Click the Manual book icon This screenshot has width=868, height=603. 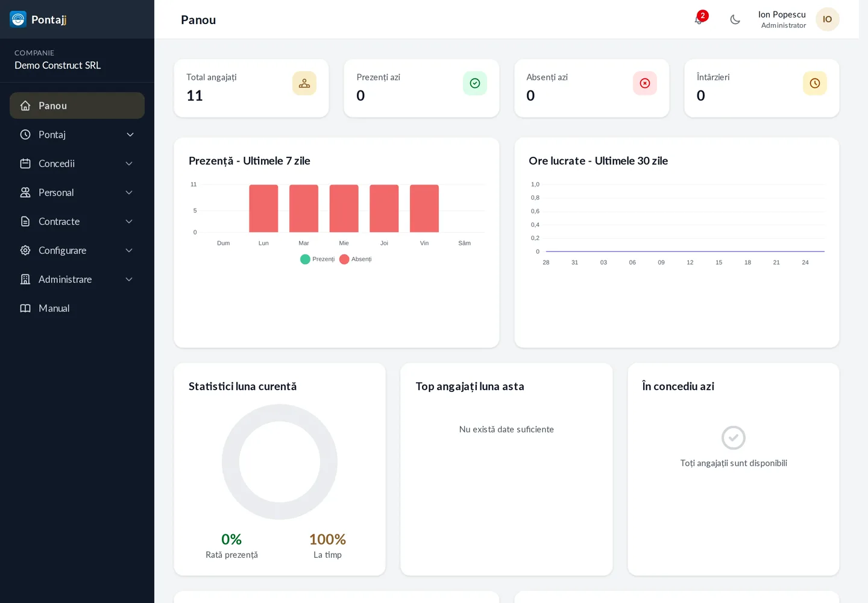(x=25, y=308)
